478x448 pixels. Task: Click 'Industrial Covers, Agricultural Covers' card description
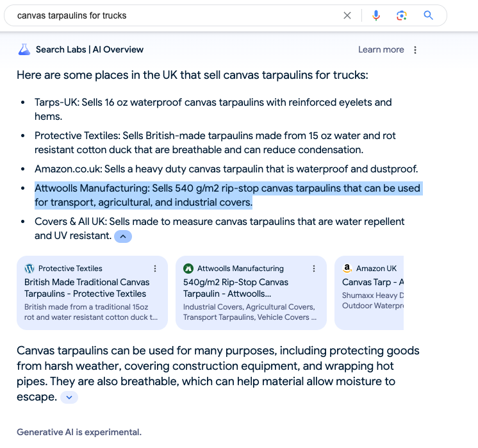click(250, 312)
